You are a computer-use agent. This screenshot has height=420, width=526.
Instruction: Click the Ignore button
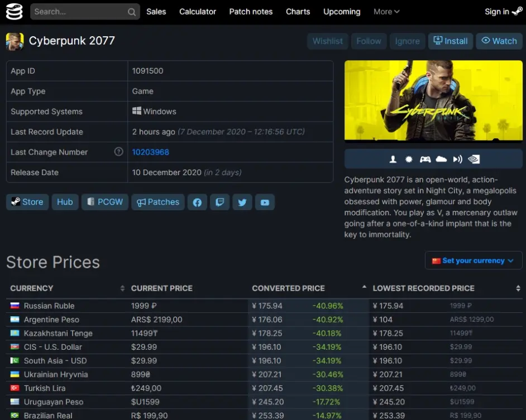[x=407, y=41]
